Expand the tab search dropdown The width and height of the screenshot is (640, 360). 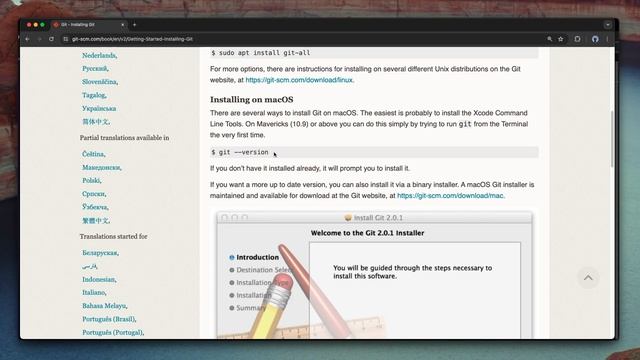pos(608,25)
